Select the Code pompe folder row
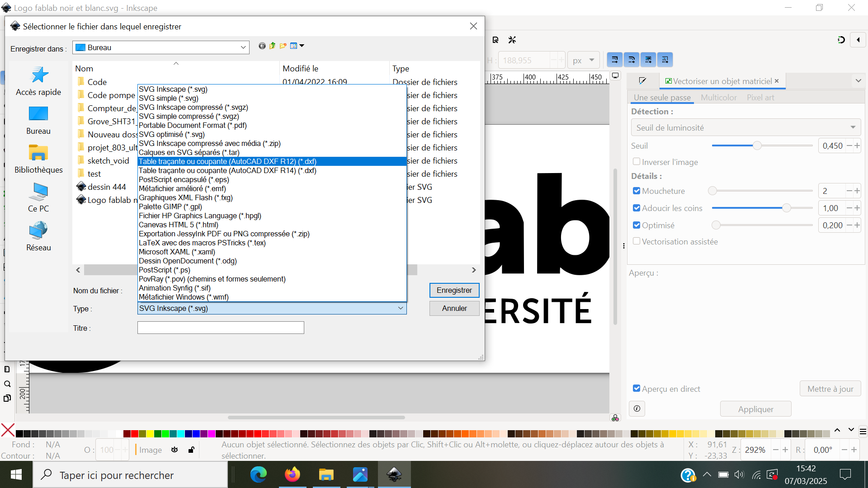The height and width of the screenshot is (488, 868). point(111,95)
